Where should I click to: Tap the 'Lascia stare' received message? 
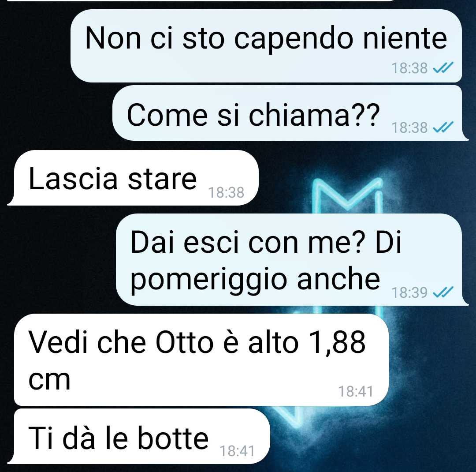(x=133, y=177)
